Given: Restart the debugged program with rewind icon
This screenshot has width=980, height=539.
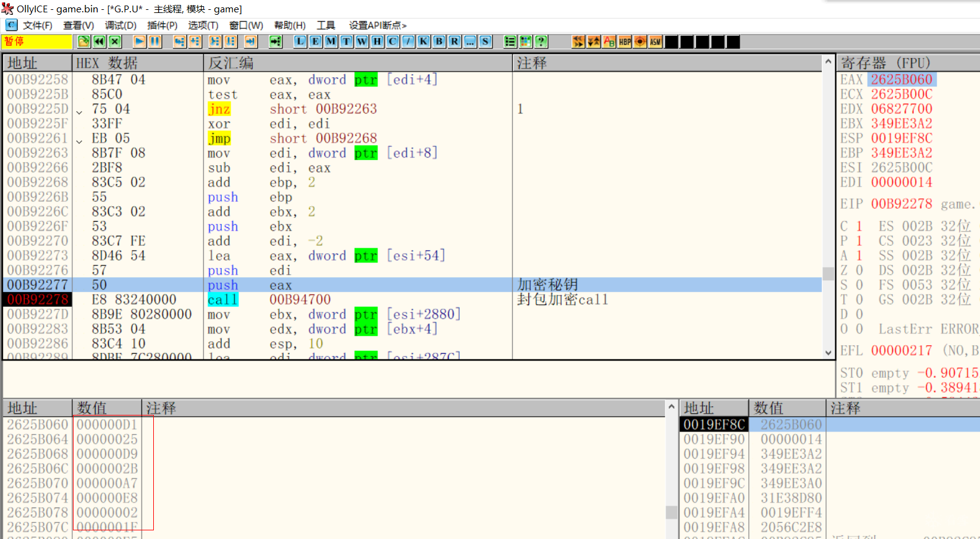Looking at the screenshot, I should [99, 41].
